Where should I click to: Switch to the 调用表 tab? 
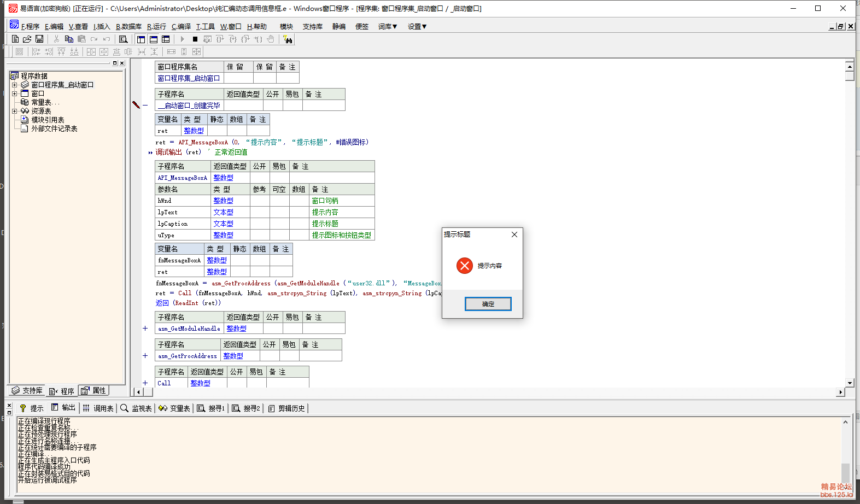point(98,408)
